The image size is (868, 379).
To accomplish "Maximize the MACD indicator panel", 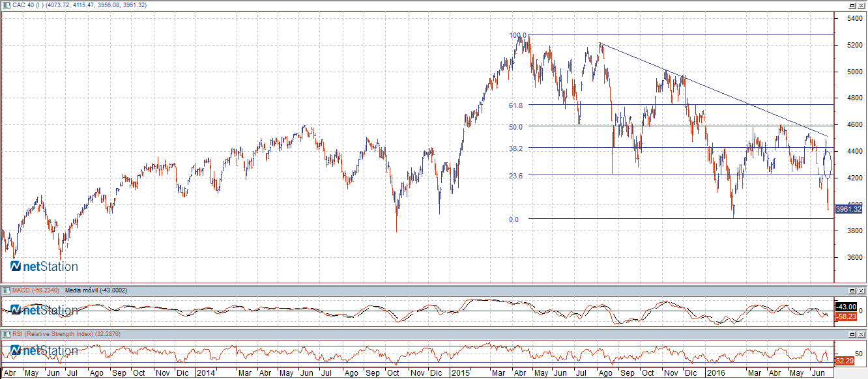I will (852, 290).
